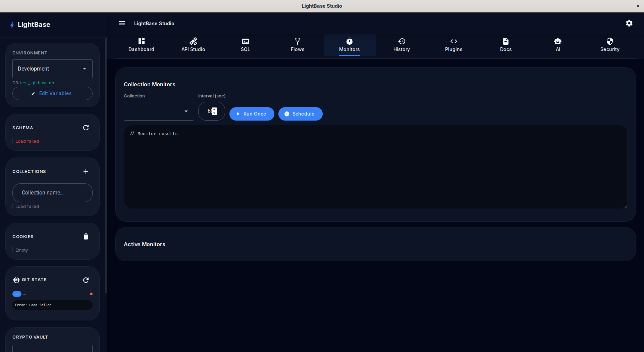
Task: Go to the SQL tab
Action: coord(246,45)
